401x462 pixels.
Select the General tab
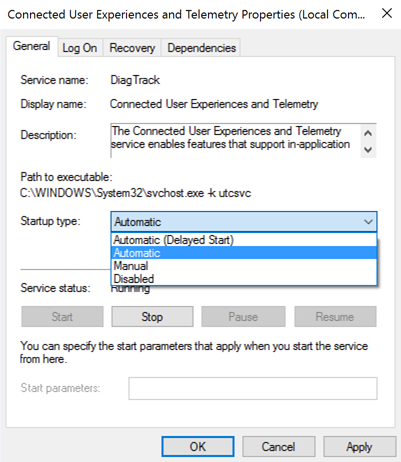coord(32,46)
